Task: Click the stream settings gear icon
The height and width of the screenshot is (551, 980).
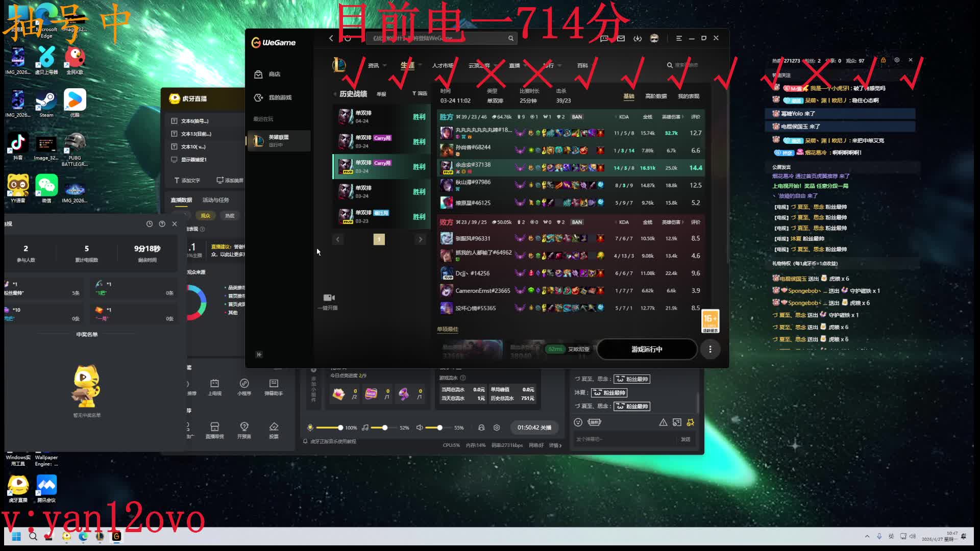Action: [497, 428]
